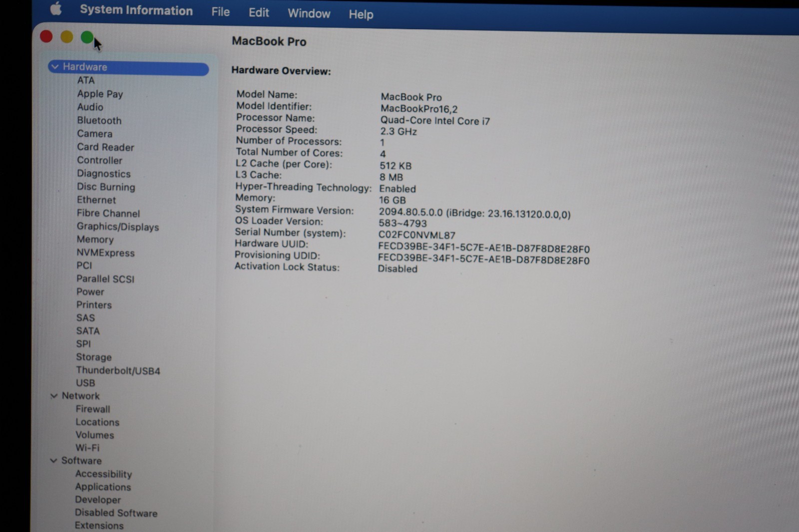This screenshot has width=799, height=532.
Task: Select Audio in the sidebar
Action: coord(90,107)
